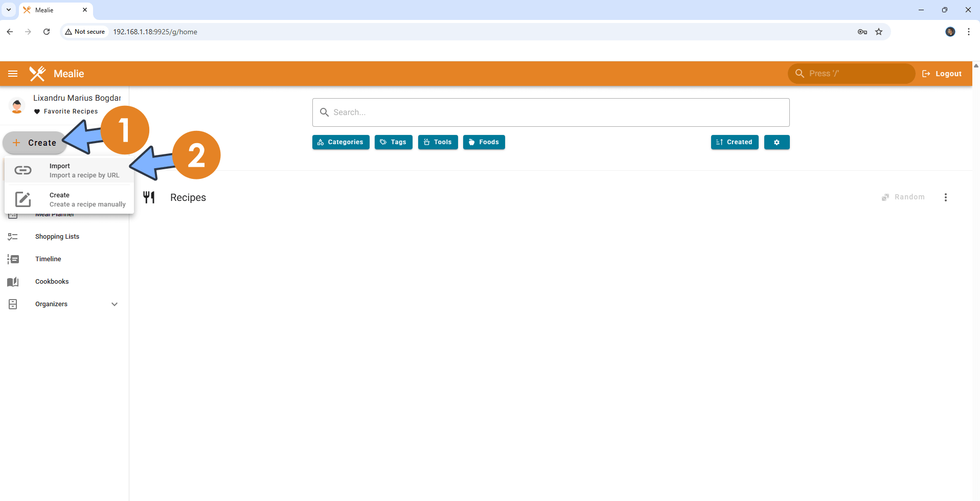Open Favorite Recipes link
Viewport: 980px width, 501px height.
(71, 111)
